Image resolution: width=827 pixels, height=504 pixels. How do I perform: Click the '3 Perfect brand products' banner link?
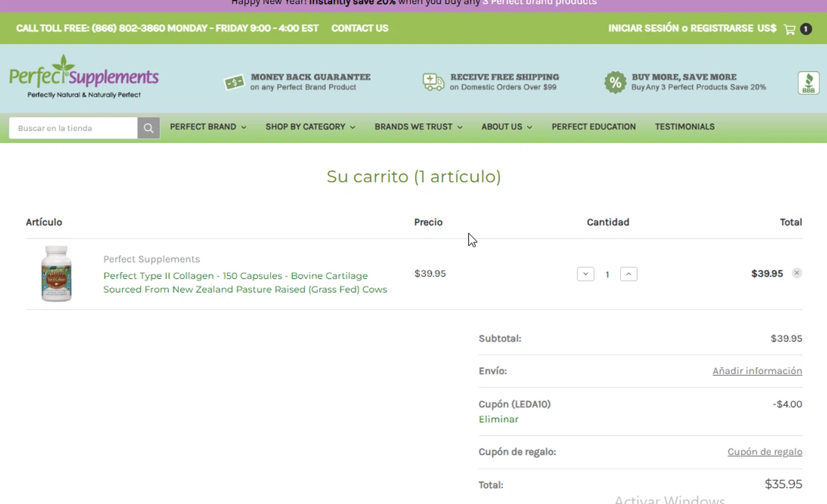tap(539, 3)
